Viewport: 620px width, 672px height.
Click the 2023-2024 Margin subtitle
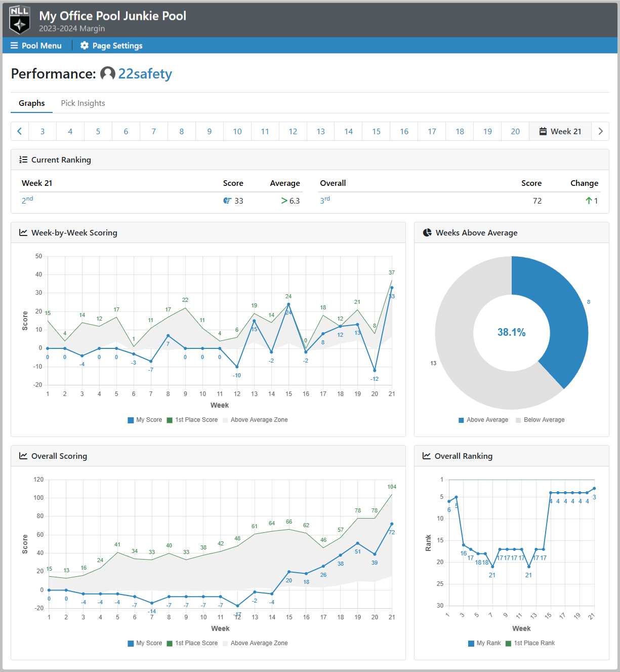72,29
